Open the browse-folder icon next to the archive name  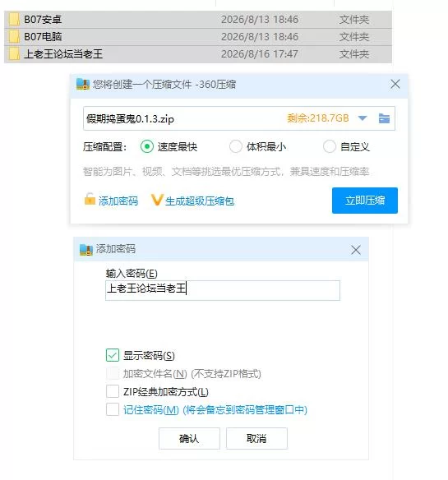[x=384, y=118]
